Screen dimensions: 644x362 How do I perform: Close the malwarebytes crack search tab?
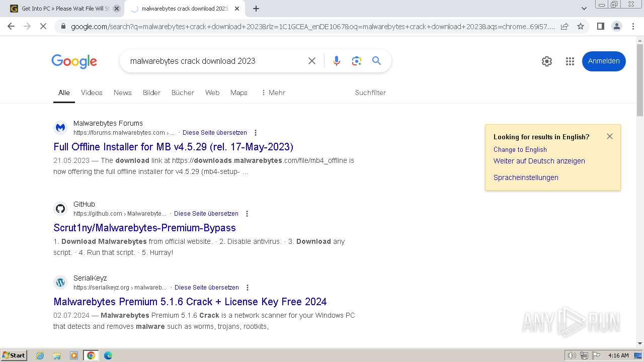click(237, 9)
